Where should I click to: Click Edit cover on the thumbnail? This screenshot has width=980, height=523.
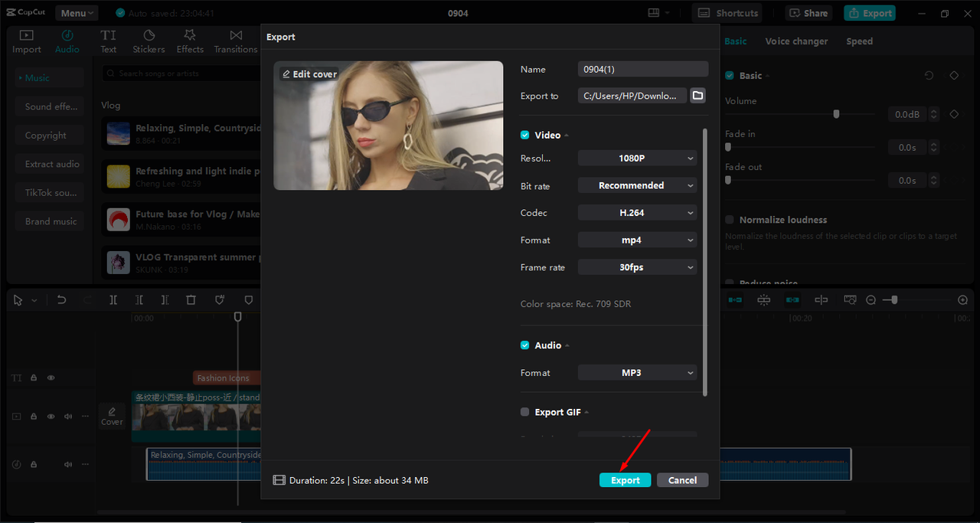[x=309, y=74]
